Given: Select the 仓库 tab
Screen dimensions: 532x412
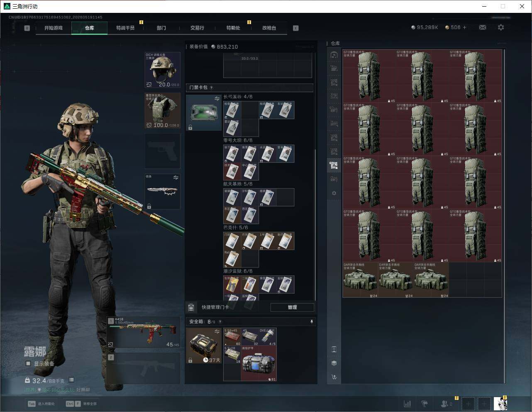Looking at the screenshot, I should click(x=90, y=28).
